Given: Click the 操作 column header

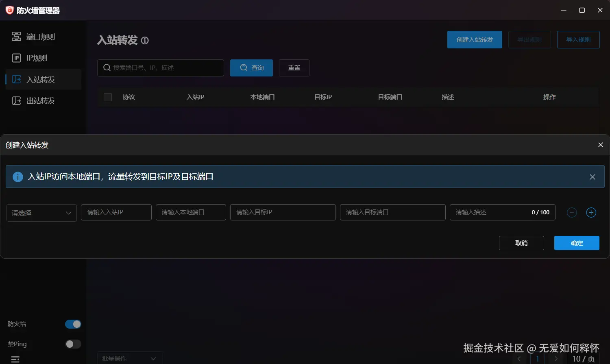Looking at the screenshot, I should click(549, 97).
